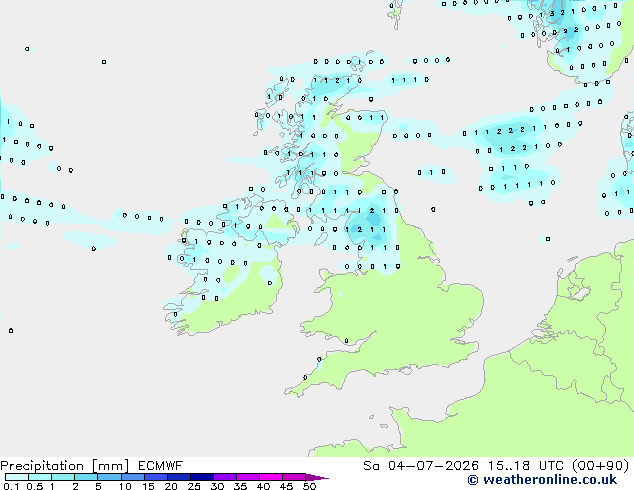
Task: Click the legend label '15'
Action: click(148, 486)
